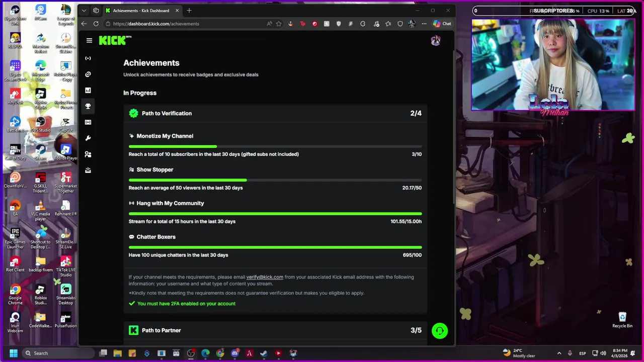Open the download tray sidebar icon
This screenshot has height=362, width=644.
click(88, 170)
